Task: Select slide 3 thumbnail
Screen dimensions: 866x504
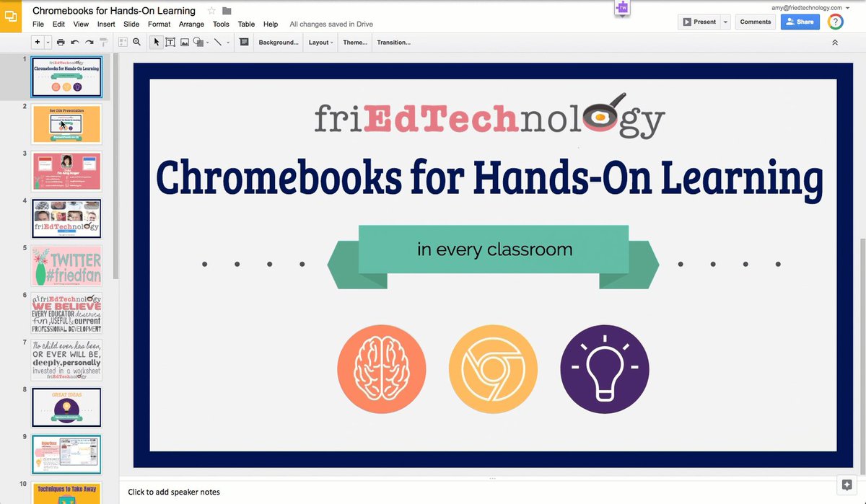Action: [x=66, y=172]
